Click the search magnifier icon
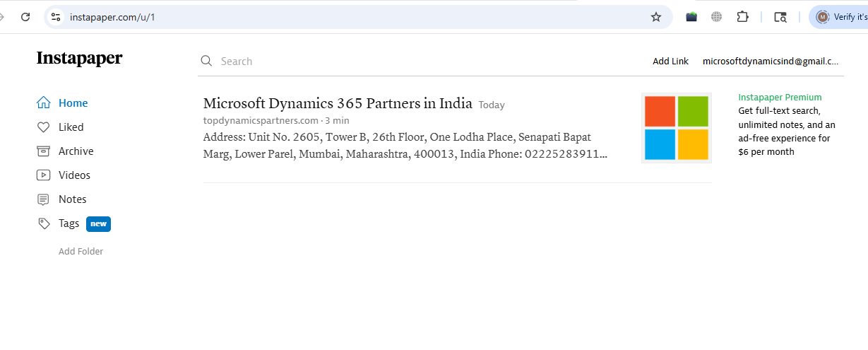 207,62
